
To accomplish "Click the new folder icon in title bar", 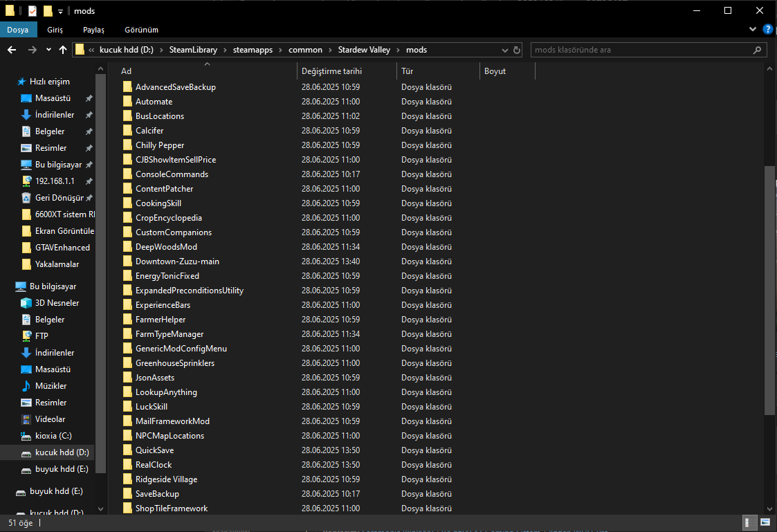I will click(48, 10).
